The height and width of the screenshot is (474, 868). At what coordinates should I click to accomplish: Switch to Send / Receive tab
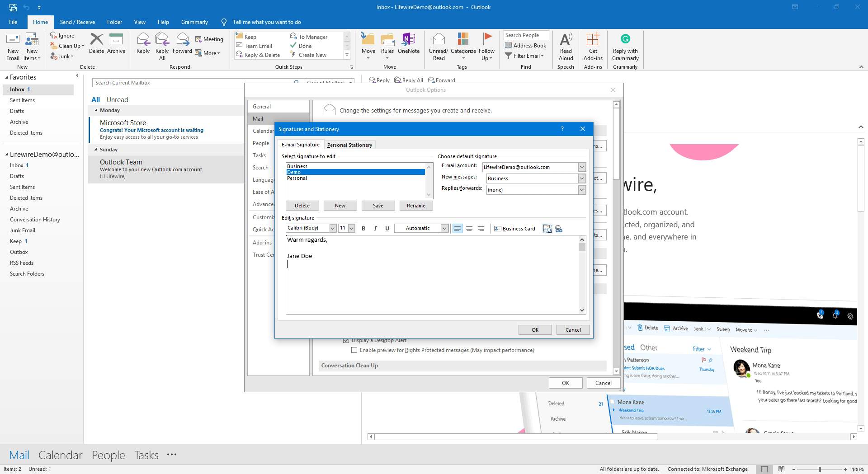click(x=77, y=22)
